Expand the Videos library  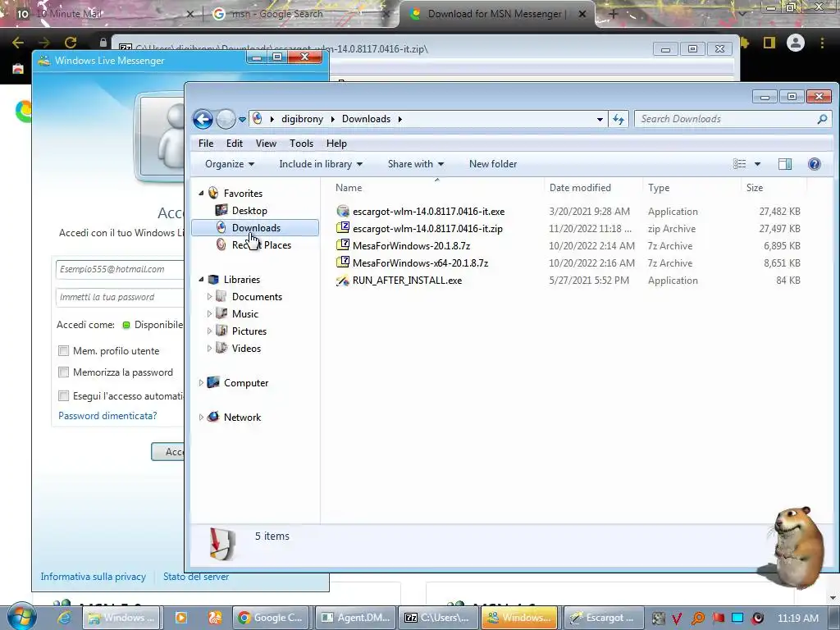pos(209,348)
